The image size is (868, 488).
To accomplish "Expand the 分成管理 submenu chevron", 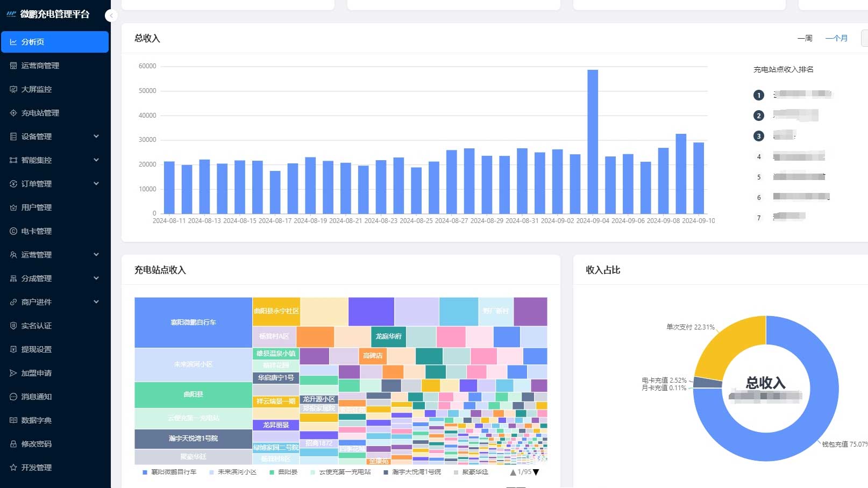I will tap(96, 278).
